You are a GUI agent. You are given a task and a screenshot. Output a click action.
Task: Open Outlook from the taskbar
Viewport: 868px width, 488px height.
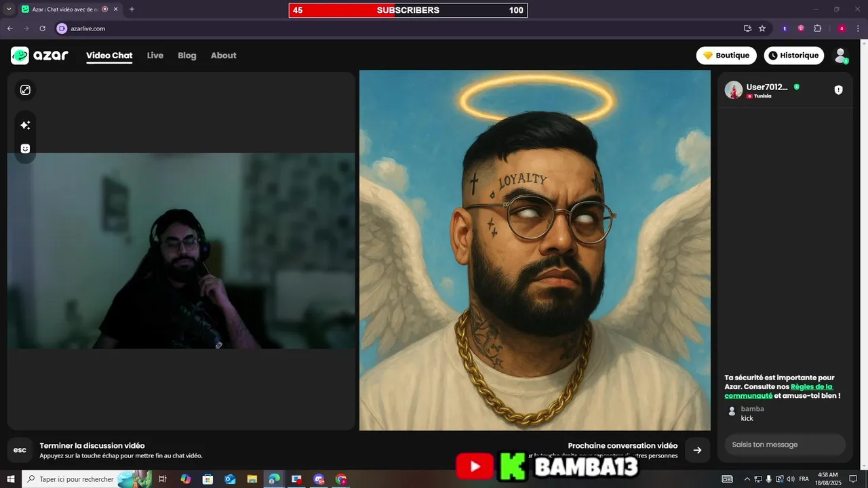[x=230, y=479]
